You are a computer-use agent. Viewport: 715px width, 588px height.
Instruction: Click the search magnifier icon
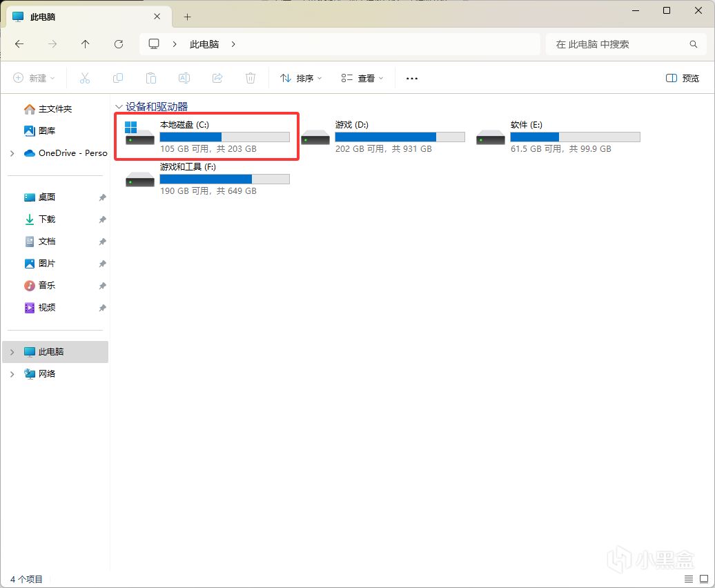[693, 44]
